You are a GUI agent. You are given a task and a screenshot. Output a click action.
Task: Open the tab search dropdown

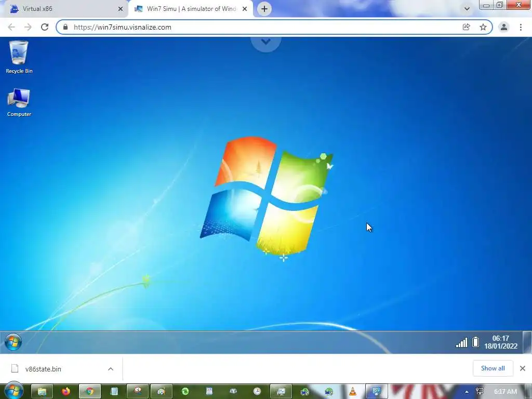[x=467, y=9]
